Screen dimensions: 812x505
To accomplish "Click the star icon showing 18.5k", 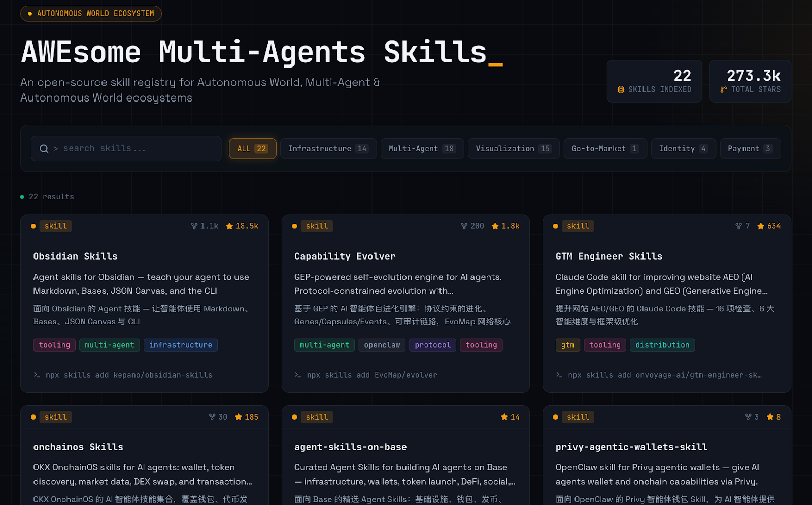I will 229,226.
